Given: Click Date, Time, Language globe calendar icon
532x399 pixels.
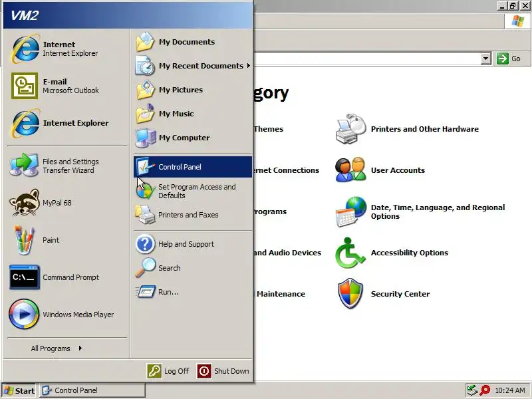Looking at the screenshot, I should [x=351, y=211].
